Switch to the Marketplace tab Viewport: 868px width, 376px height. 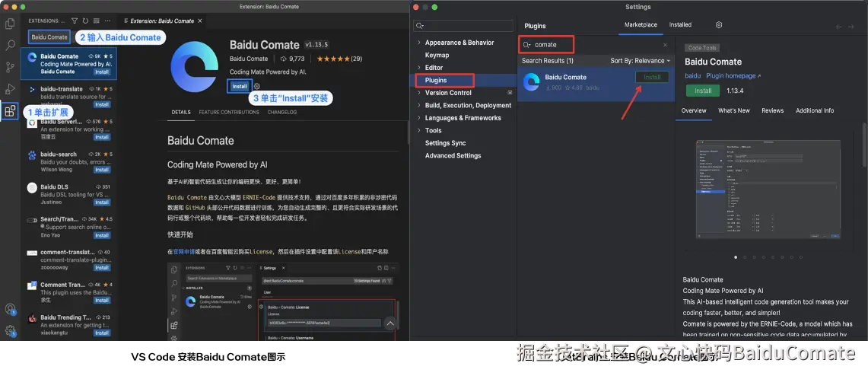641,25
